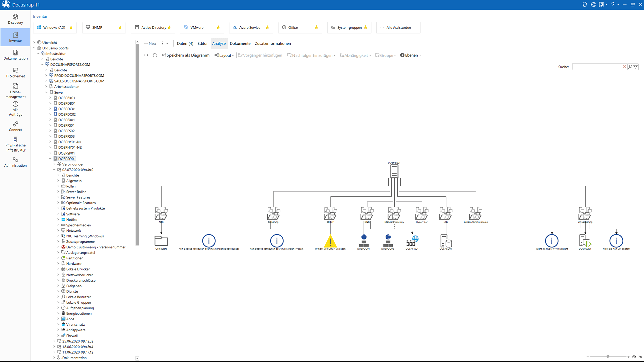Click the refresh diagram icon
Screen dimensions: 644x362
[155, 55]
